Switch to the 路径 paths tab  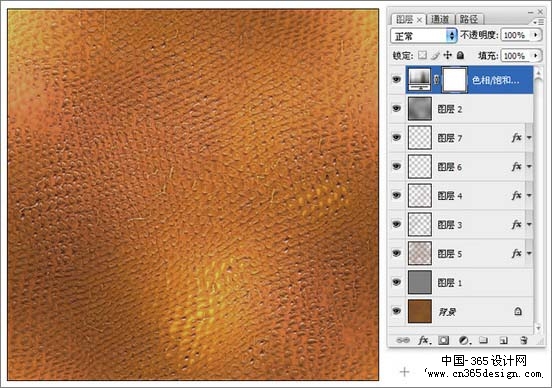pyautogui.click(x=469, y=19)
